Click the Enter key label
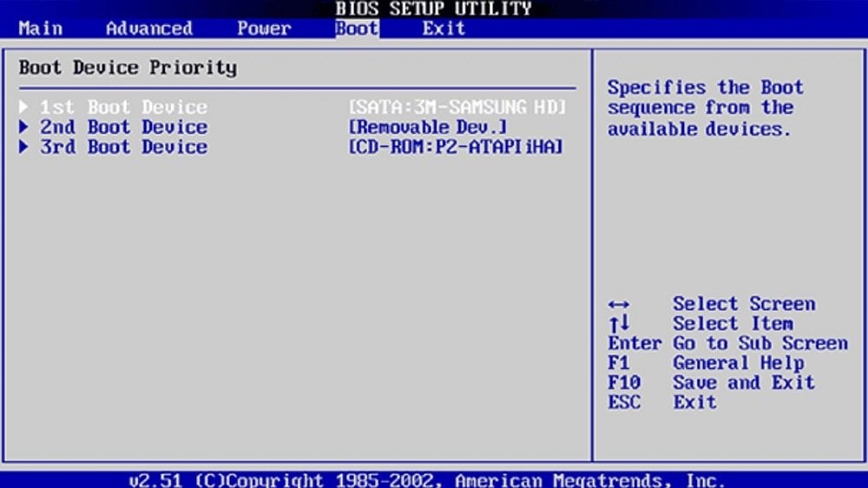Image resolution: width=868 pixels, height=488 pixels. 635,344
